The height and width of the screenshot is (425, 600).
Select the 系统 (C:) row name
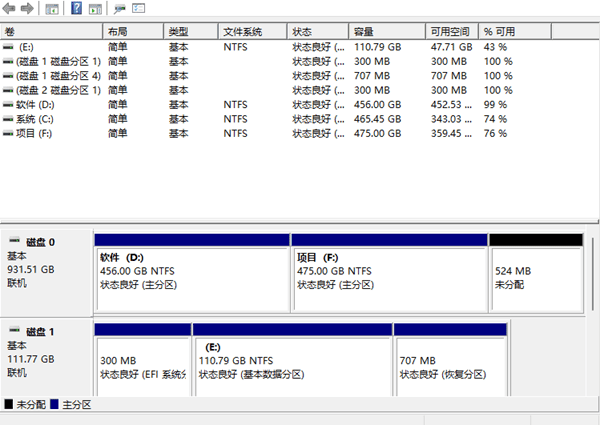tap(34, 119)
